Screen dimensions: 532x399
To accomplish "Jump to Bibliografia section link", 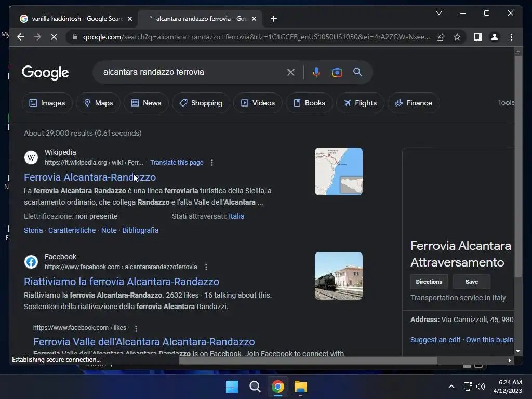I will click(x=140, y=230).
